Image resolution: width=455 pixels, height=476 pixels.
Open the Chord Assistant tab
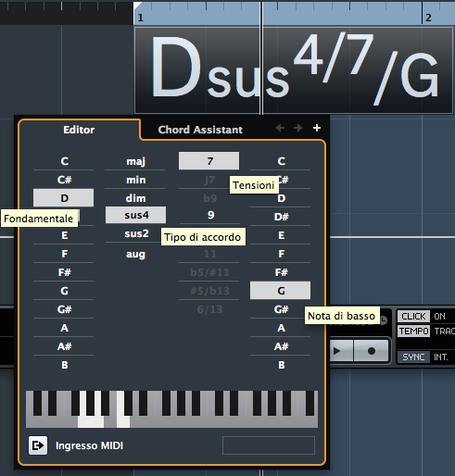(200, 130)
